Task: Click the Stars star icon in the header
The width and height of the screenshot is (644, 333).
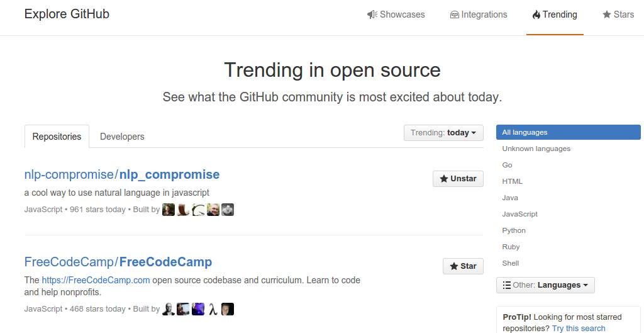Action: pos(607,15)
